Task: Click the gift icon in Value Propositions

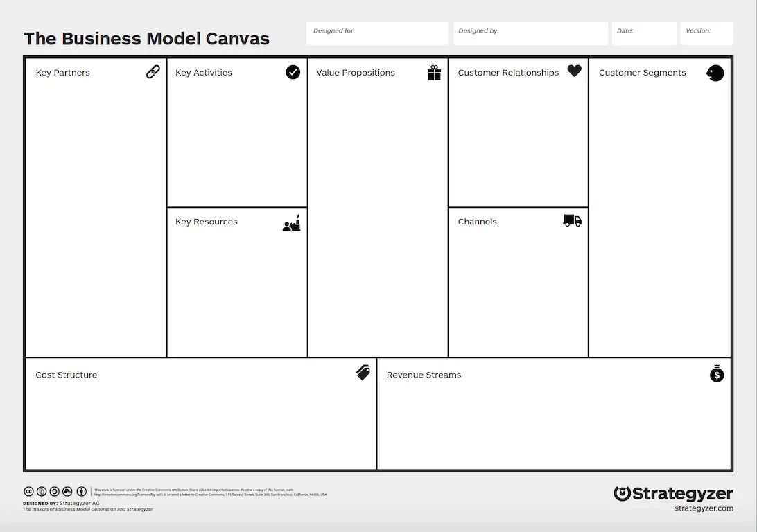Action: click(x=434, y=72)
